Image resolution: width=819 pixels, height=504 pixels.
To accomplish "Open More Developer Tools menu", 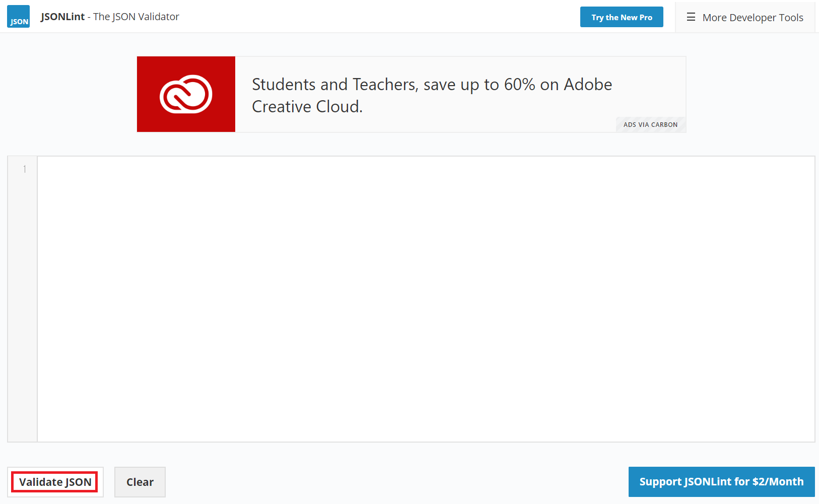I will pyautogui.click(x=745, y=17).
